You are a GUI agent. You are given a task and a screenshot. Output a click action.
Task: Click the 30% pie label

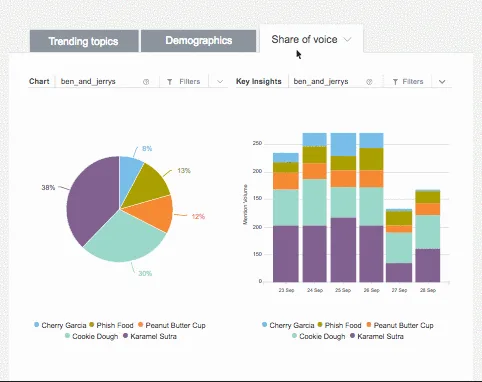click(x=145, y=273)
